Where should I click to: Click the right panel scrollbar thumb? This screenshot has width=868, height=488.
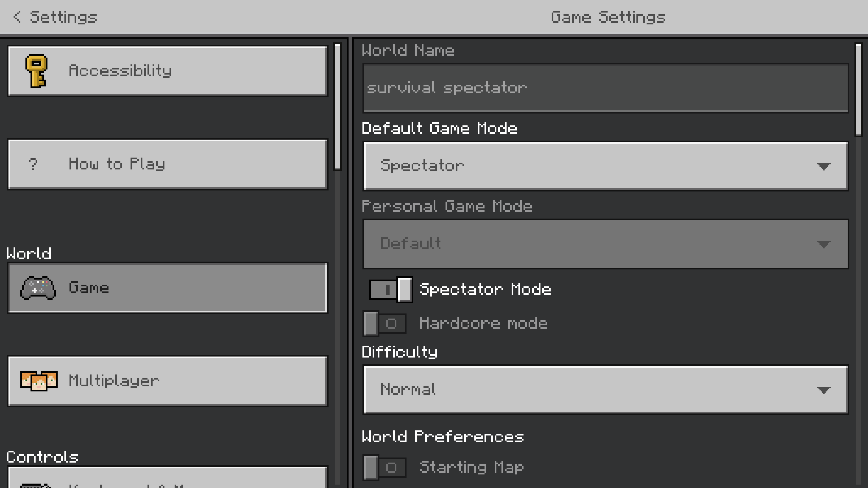(858, 90)
